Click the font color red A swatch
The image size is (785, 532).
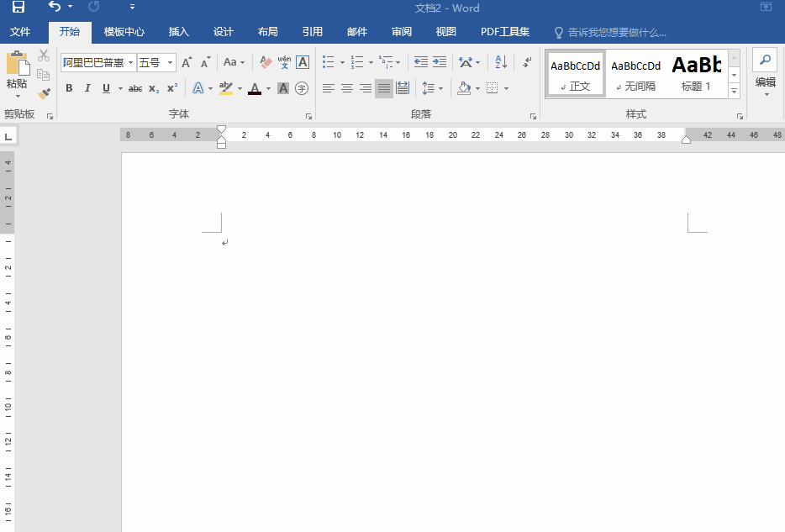click(x=255, y=88)
